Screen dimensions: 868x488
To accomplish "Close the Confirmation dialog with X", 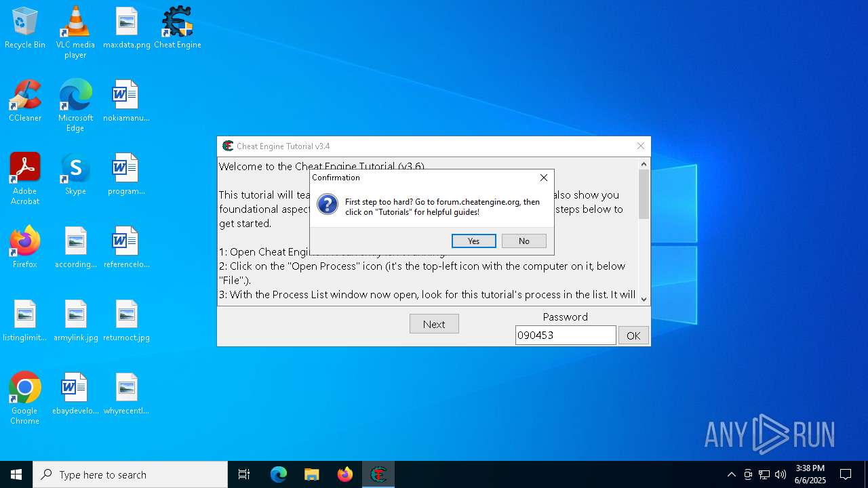I will tap(543, 178).
